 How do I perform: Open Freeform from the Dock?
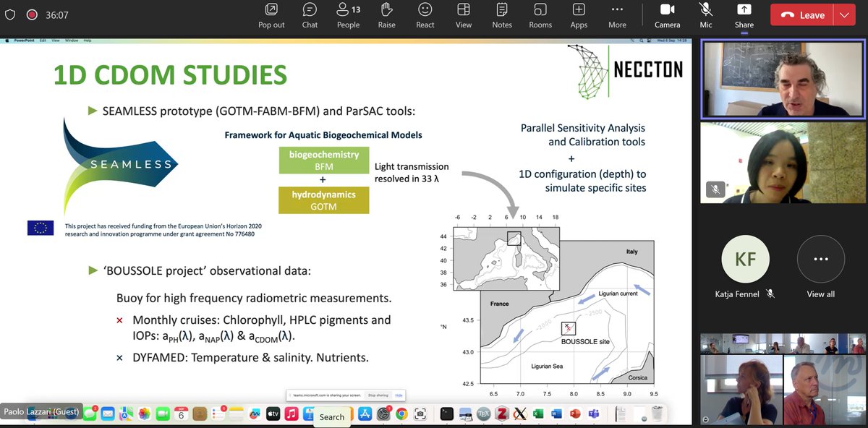[x=255, y=414]
